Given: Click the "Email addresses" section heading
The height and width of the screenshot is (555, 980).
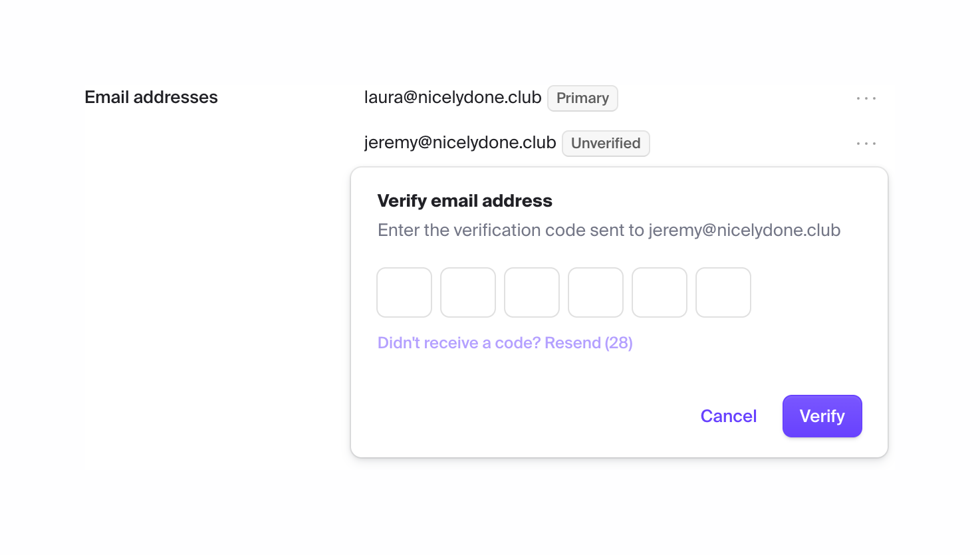Looking at the screenshot, I should [151, 98].
